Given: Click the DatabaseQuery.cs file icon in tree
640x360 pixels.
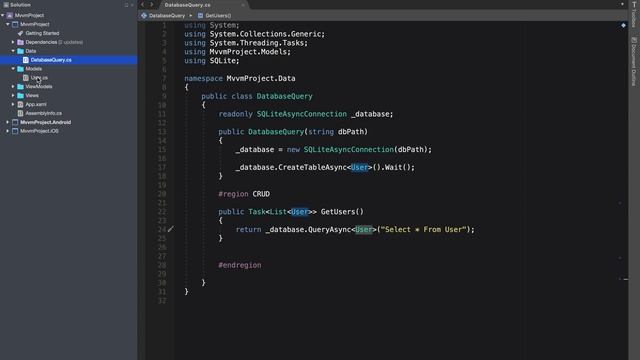Looking at the screenshot, I should [x=26, y=60].
